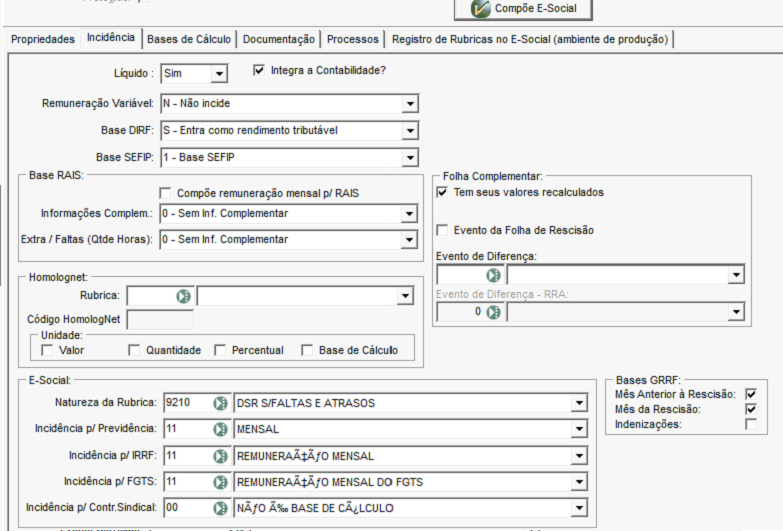The height and width of the screenshot is (531, 783).
Task: Open the DSR S/FALTAS E ATRASOS dropdown
Action: [579, 403]
